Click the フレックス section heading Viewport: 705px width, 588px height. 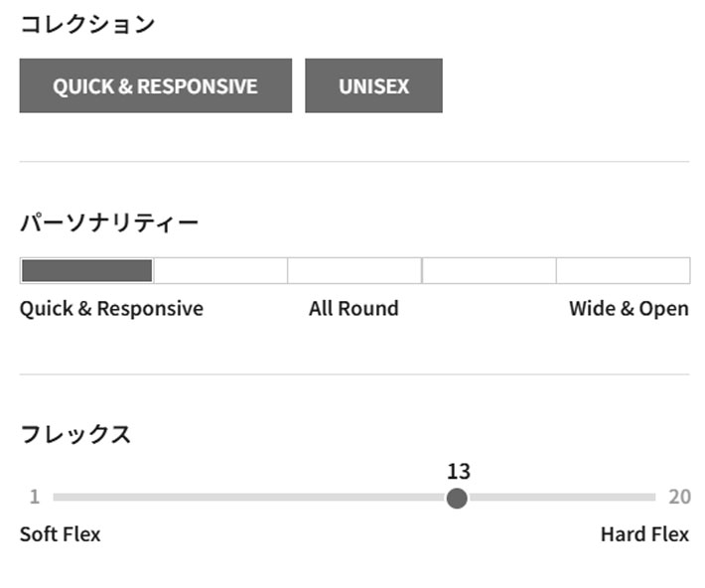pos(75,434)
